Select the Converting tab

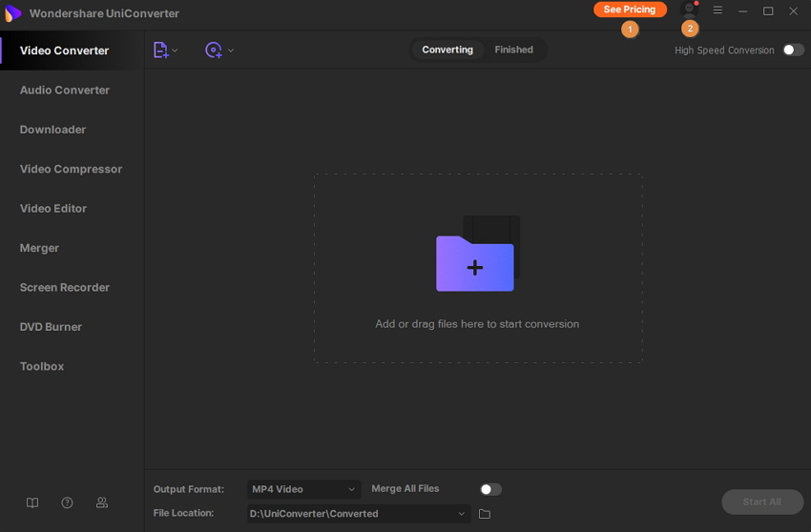447,50
